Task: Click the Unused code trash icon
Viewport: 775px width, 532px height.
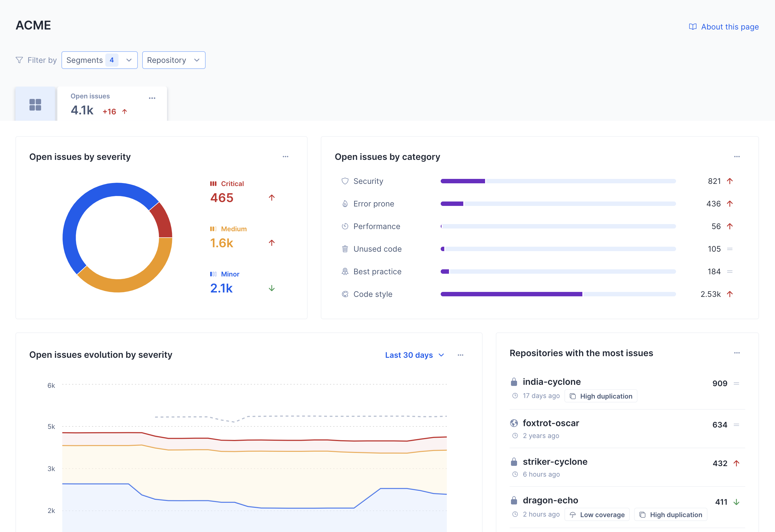Action: pyautogui.click(x=344, y=249)
